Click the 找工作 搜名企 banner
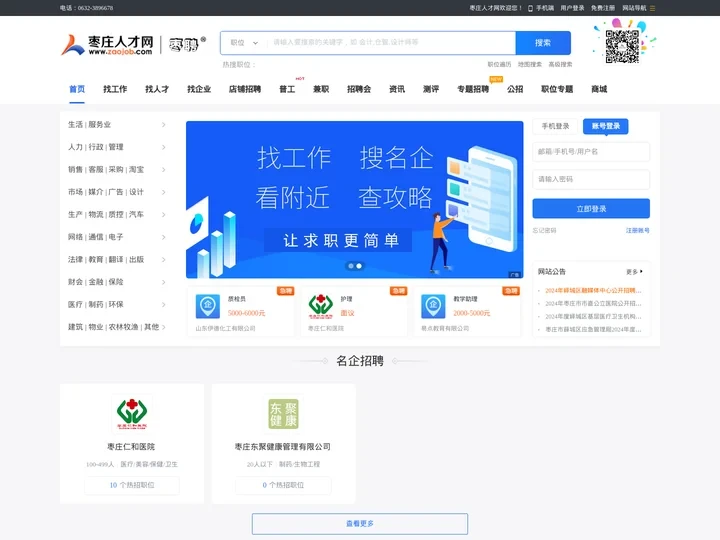 click(354, 199)
